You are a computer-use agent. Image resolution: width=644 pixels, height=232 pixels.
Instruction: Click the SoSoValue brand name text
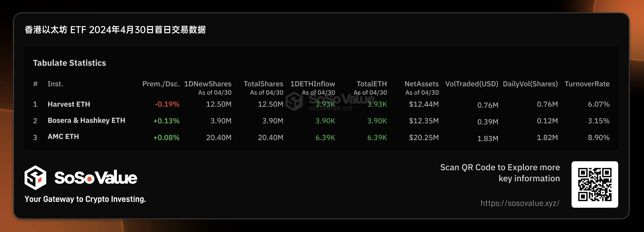tap(96, 178)
